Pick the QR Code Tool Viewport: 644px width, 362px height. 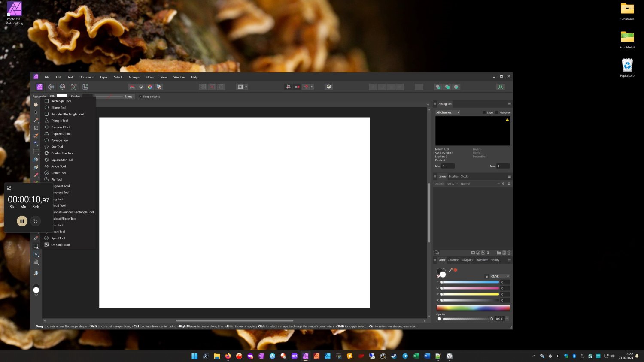point(60,245)
